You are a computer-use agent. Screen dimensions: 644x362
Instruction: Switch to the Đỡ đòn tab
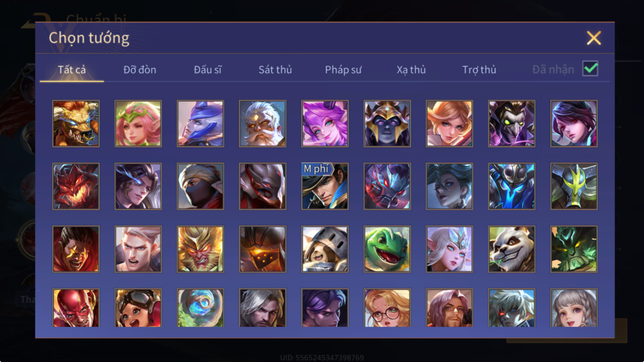click(140, 70)
